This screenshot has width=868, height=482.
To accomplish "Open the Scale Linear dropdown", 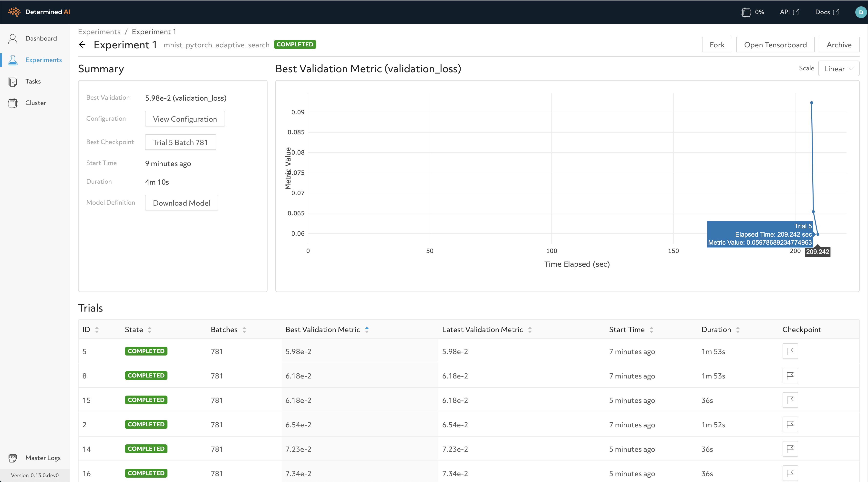I will 839,69.
